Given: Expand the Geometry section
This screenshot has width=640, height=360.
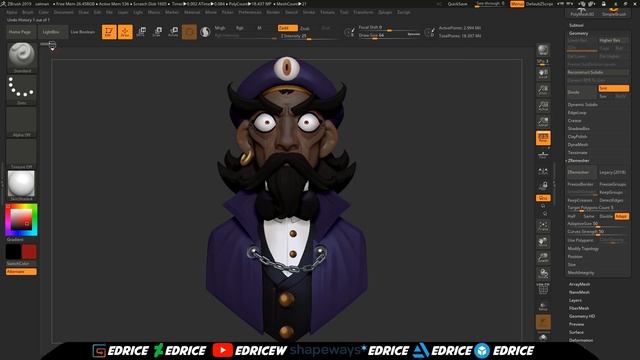Looking at the screenshot, I should tap(578, 33).
